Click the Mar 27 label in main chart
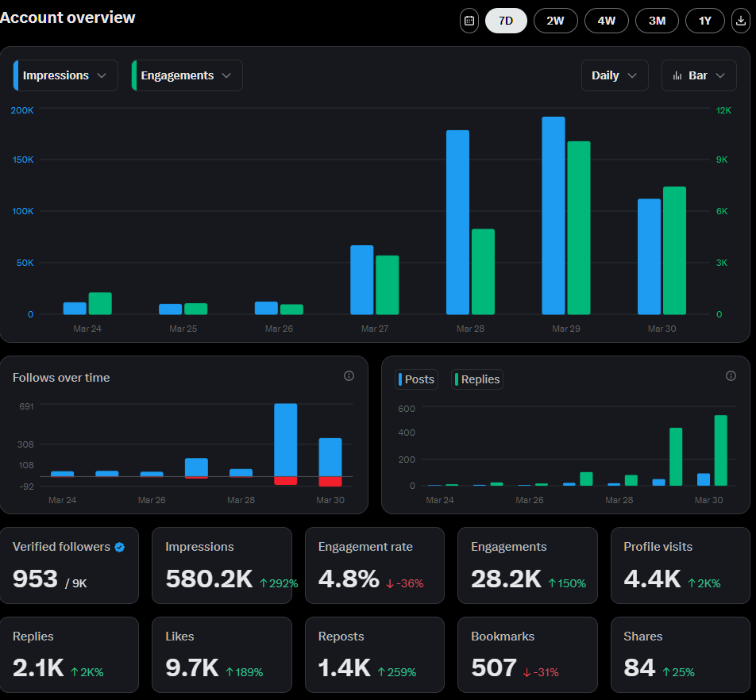This screenshot has width=756, height=700. pyautogui.click(x=375, y=329)
